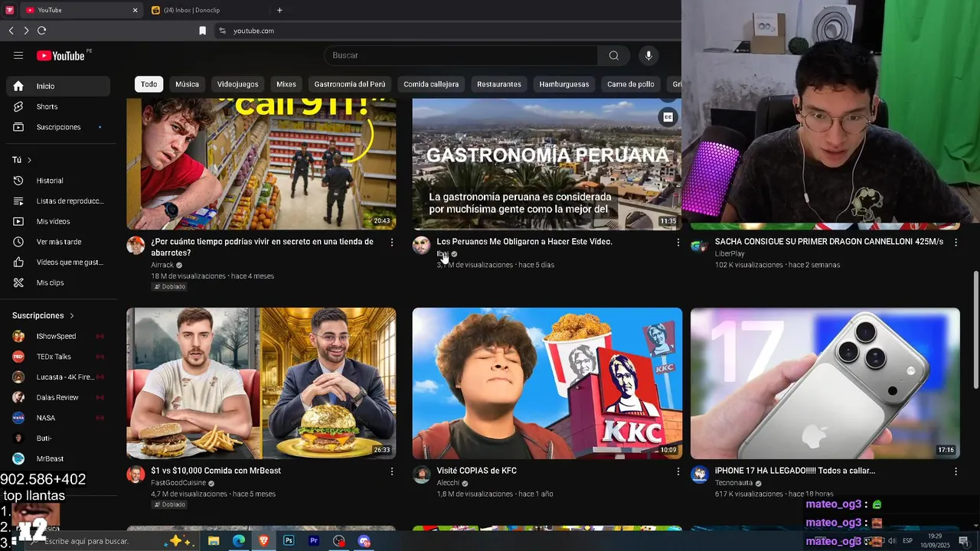Open Shorts in the sidebar
980x551 pixels.
[58, 106]
